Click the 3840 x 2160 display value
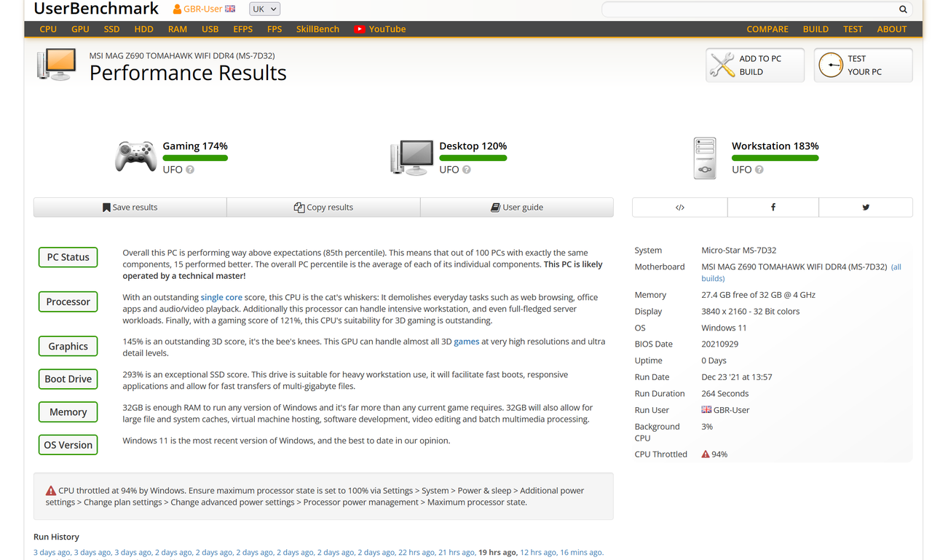The height and width of the screenshot is (560, 932). (750, 311)
